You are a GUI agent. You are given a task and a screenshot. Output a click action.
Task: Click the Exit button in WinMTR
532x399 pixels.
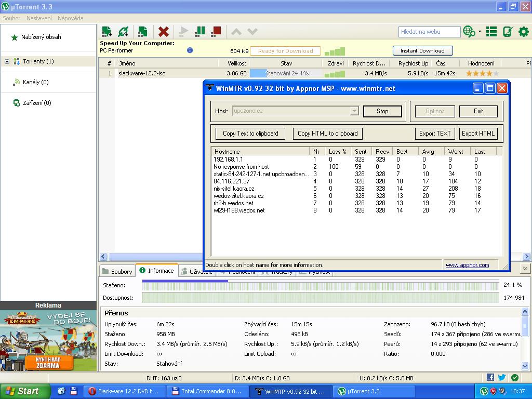coord(478,111)
